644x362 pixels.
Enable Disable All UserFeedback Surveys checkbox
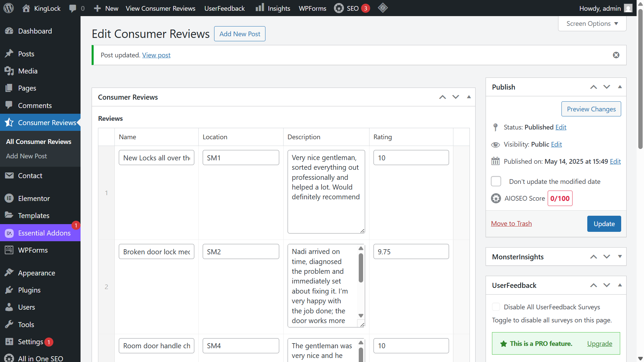[496, 307]
